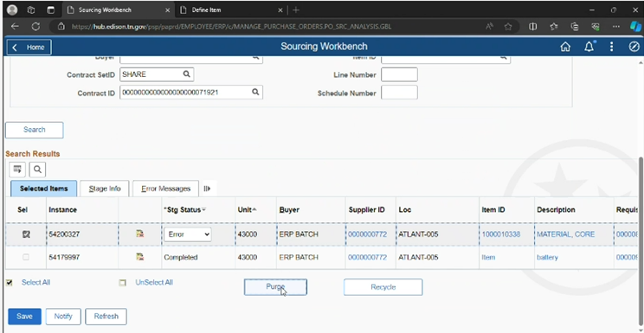This screenshot has height=333, width=644.
Task: Open the Copilot sidebar icon
Action: [635, 26]
